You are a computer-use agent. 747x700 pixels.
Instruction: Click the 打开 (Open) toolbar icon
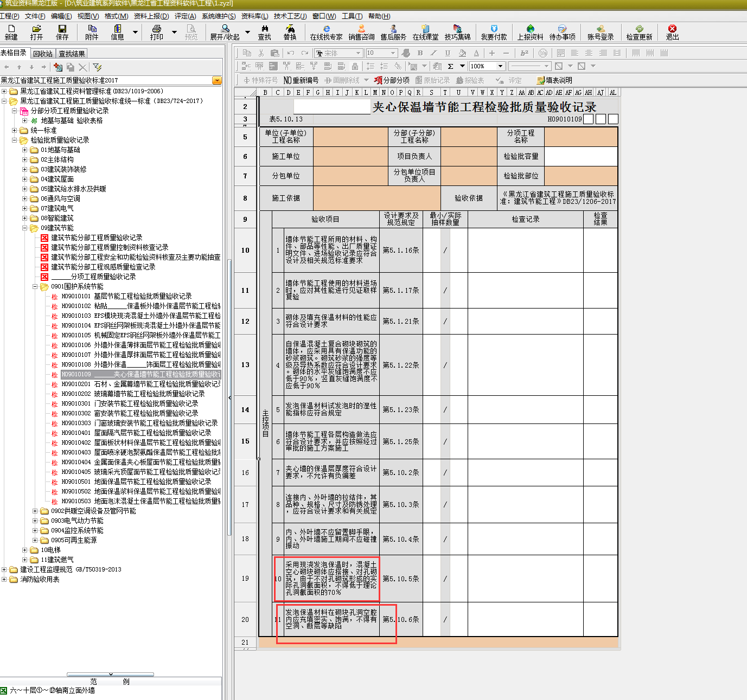pyautogui.click(x=37, y=33)
